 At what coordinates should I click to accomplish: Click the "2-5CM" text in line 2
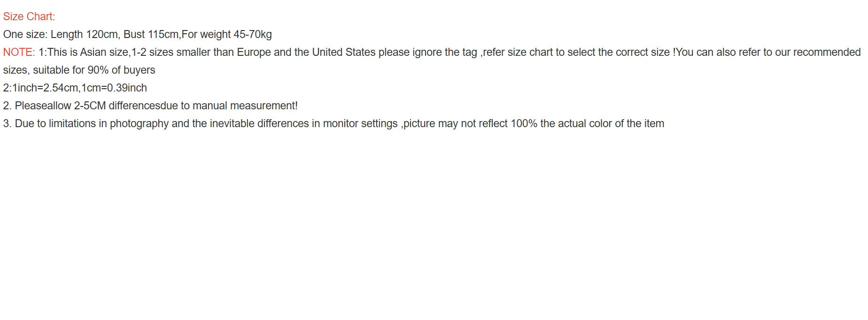90,106
